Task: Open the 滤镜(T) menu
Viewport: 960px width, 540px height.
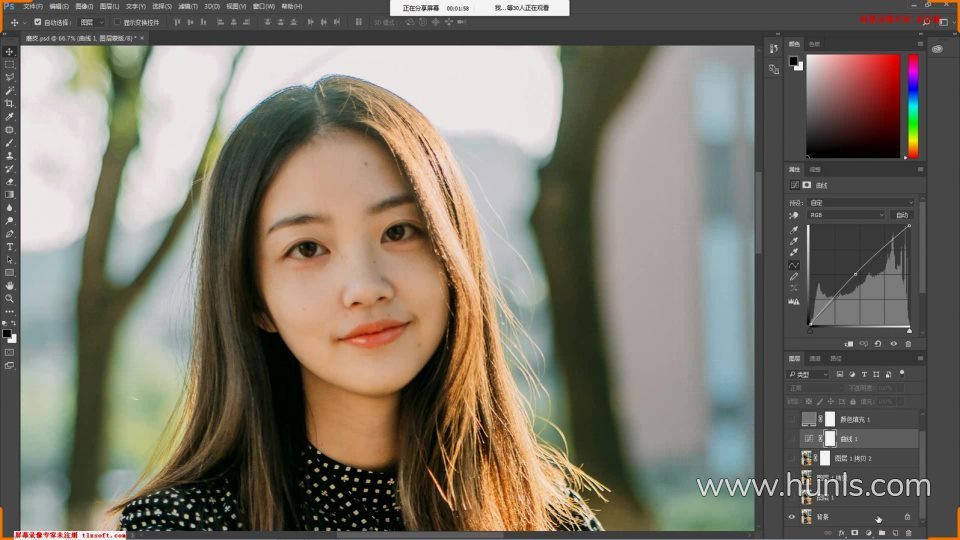Action: pyautogui.click(x=188, y=6)
